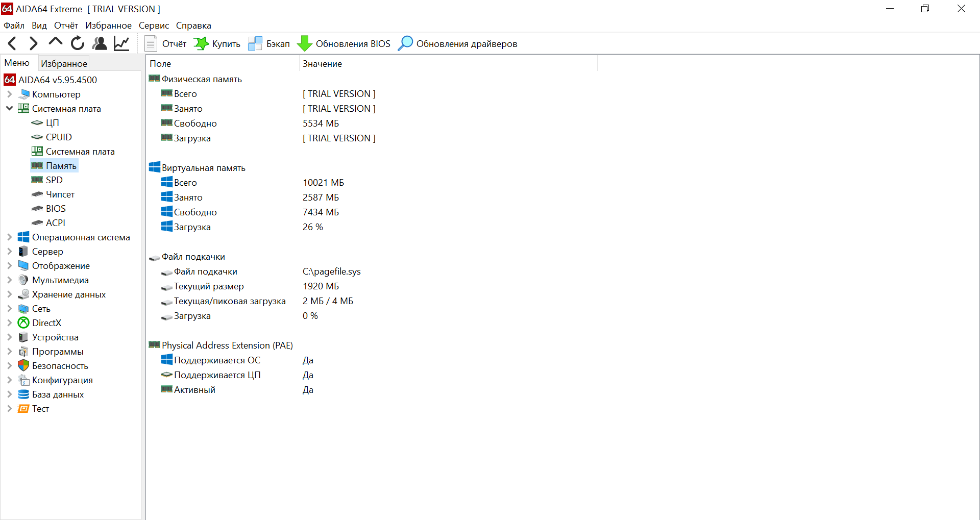Click the Устройства icon in tree
The width and height of the screenshot is (980, 520).
pyautogui.click(x=23, y=337)
